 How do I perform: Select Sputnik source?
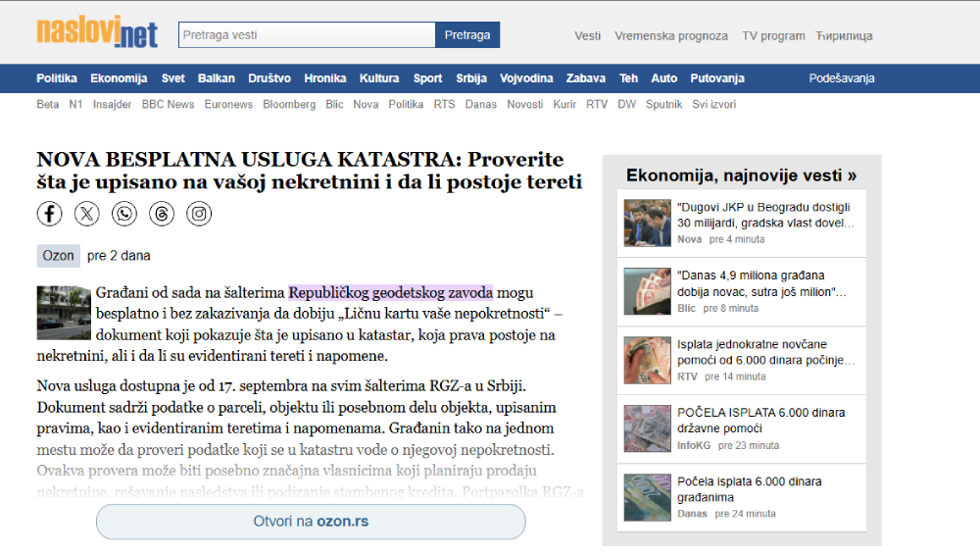click(663, 104)
